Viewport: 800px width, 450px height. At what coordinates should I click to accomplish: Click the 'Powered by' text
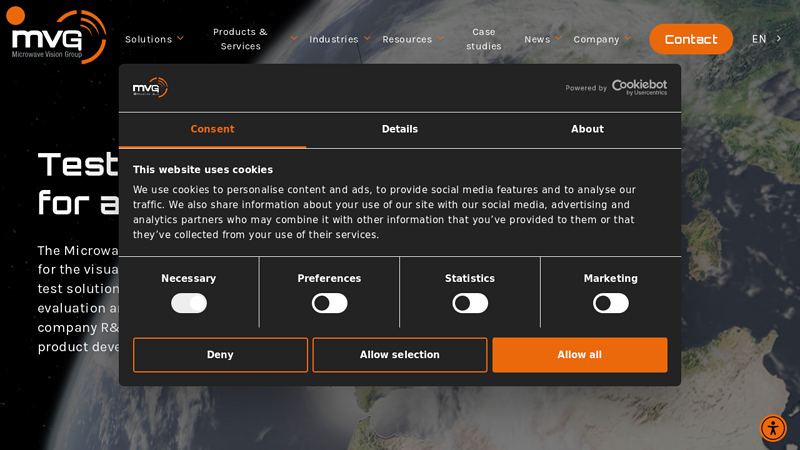point(586,88)
